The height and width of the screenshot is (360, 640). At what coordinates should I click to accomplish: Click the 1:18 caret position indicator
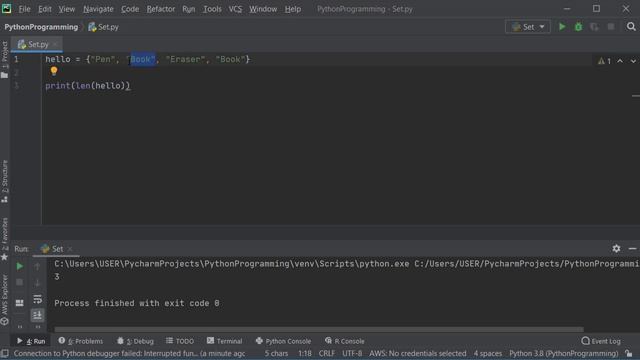click(304, 353)
